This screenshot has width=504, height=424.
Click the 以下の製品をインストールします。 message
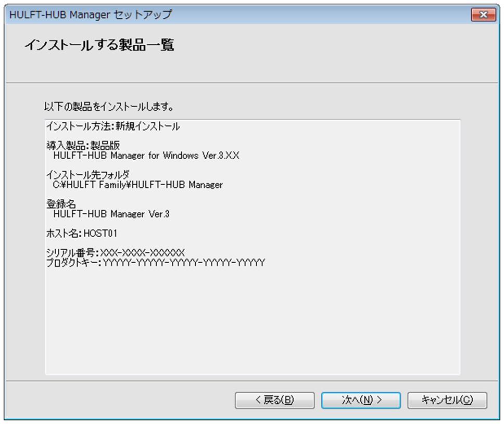[109, 107]
